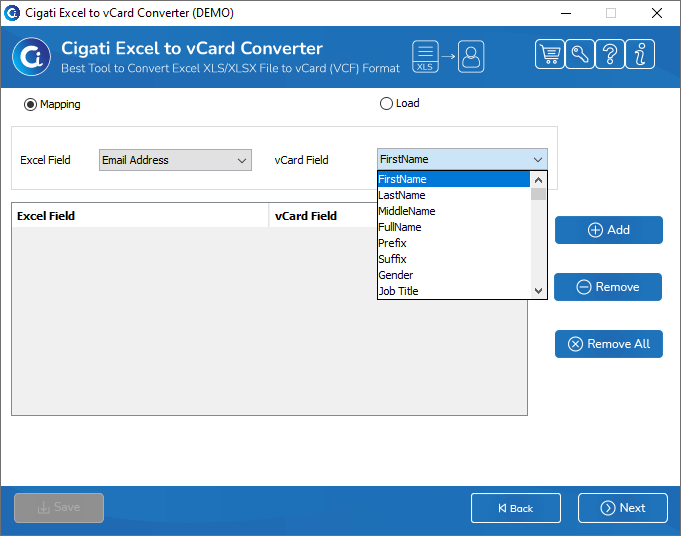This screenshot has height=536, width=681.
Task: Choose Job Title from the vCard list
Action: coord(454,291)
